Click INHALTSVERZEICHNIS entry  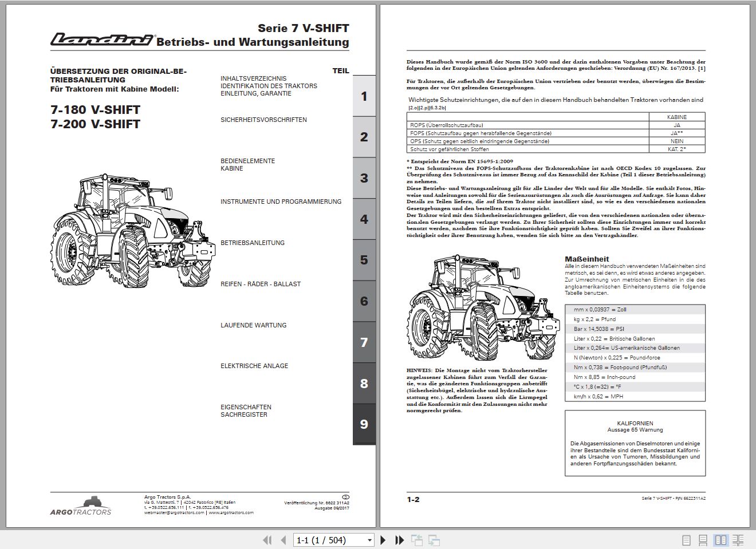[x=254, y=78]
